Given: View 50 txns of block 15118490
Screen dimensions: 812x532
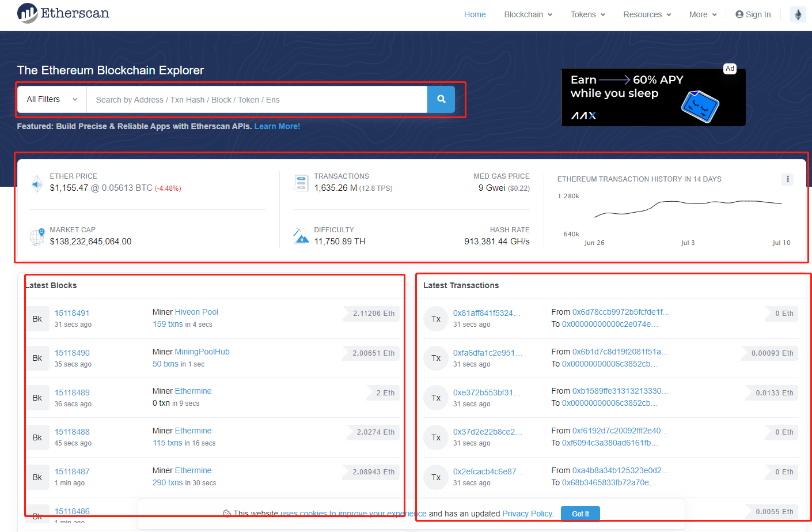Looking at the screenshot, I should (165, 364).
